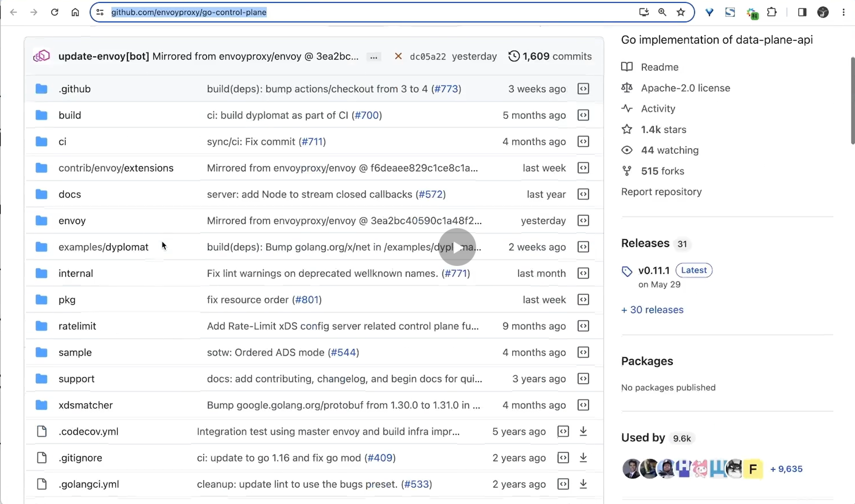Viewport: 855px width, 504px height.
Task: Toggle the browser side panel icon
Action: click(x=802, y=12)
